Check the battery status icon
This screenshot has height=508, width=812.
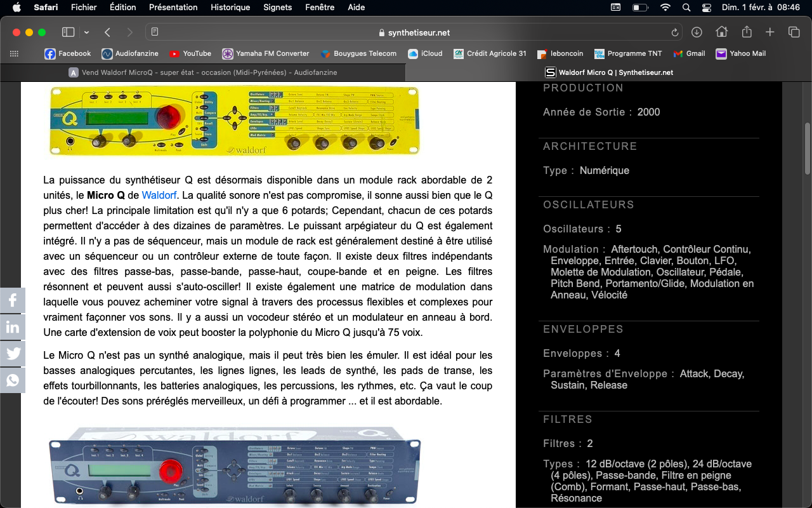point(640,8)
